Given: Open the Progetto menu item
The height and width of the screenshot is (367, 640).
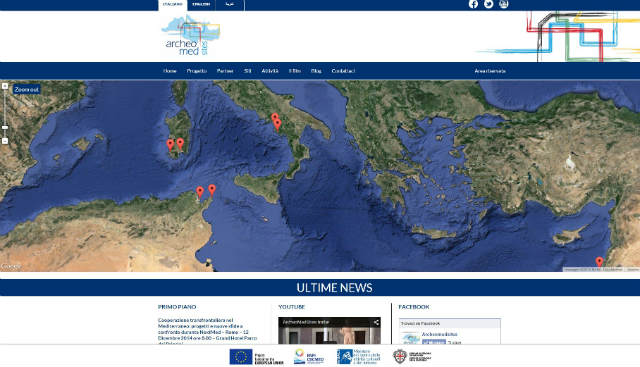Looking at the screenshot, I should point(197,71).
